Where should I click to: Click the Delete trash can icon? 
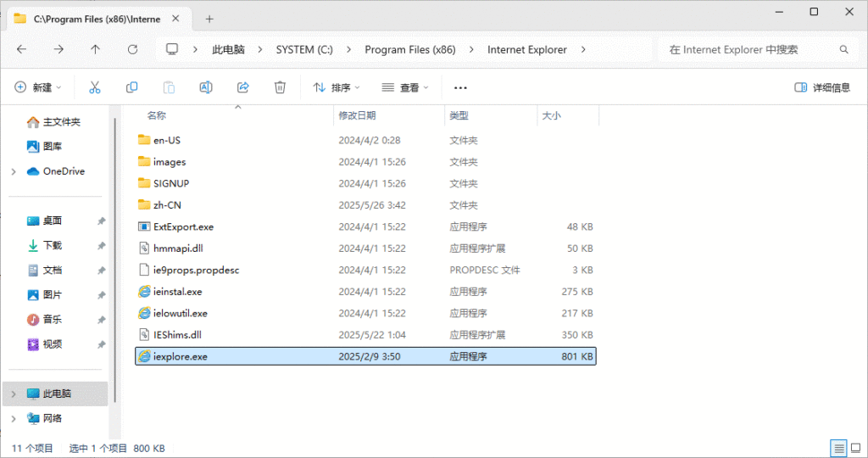[x=280, y=87]
